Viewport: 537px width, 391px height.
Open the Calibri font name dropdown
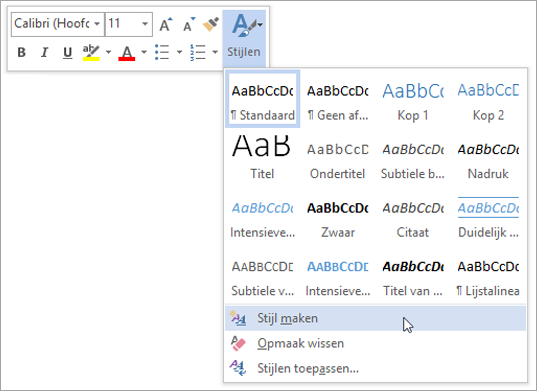[97, 24]
